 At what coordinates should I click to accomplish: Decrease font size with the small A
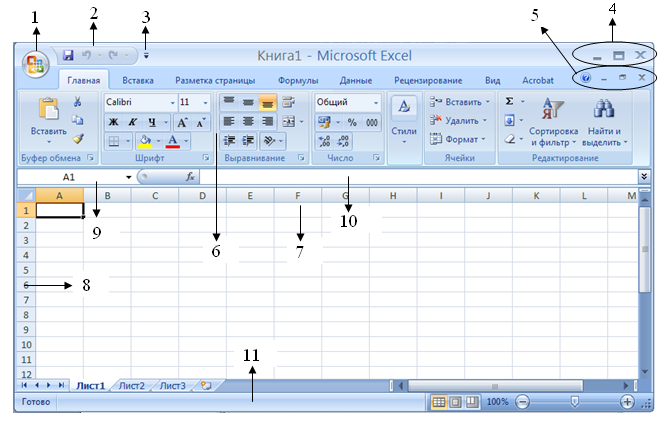pos(200,123)
